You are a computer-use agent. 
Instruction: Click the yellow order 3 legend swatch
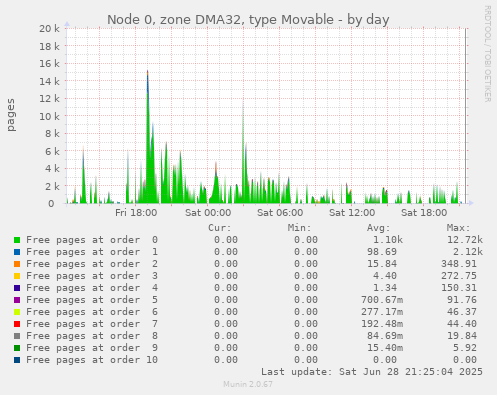point(17,276)
